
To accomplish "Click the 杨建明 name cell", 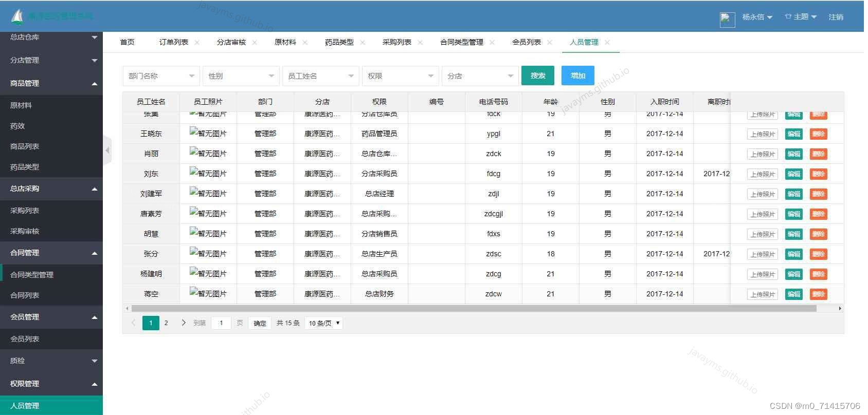I will pyautogui.click(x=151, y=274).
